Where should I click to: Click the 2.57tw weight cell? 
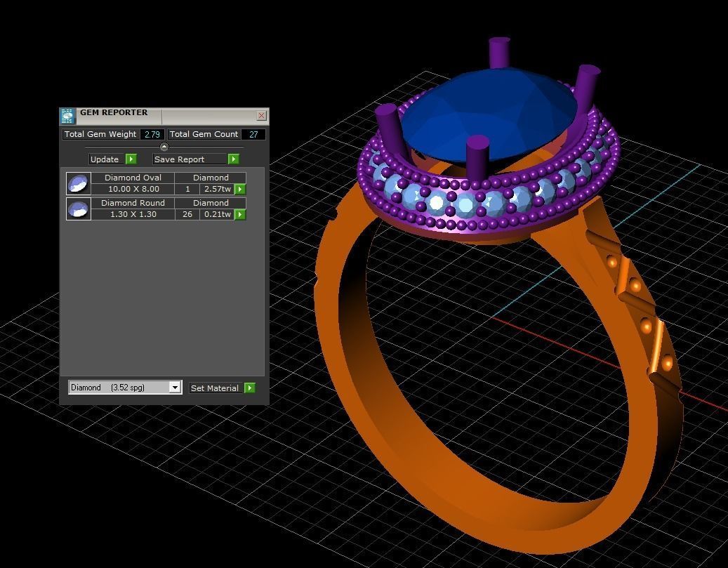(218, 189)
